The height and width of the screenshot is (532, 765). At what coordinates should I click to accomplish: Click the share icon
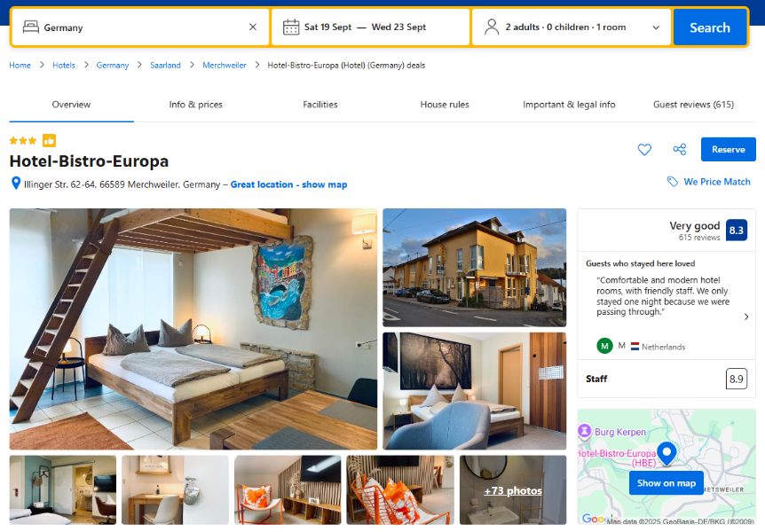pos(680,149)
